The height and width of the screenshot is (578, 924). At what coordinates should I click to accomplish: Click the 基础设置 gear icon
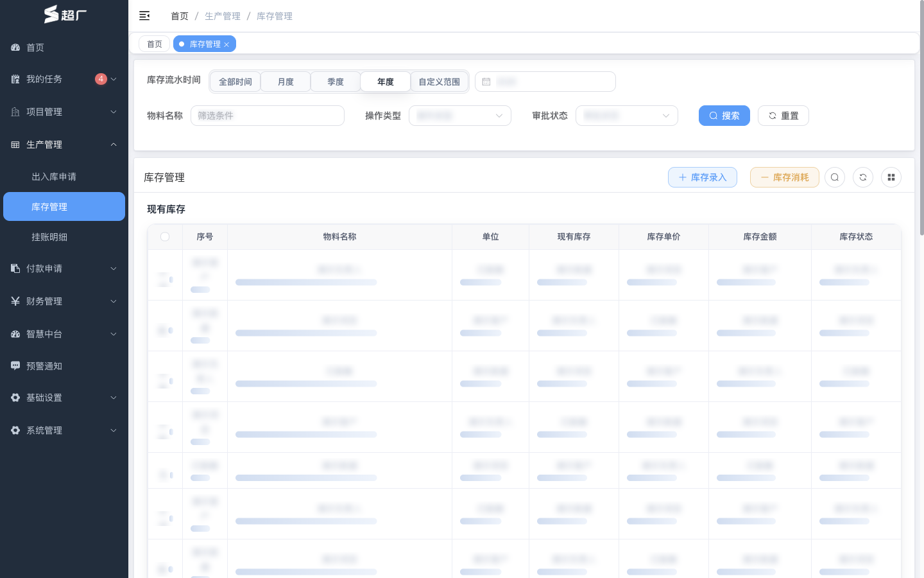(x=15, y=398)
